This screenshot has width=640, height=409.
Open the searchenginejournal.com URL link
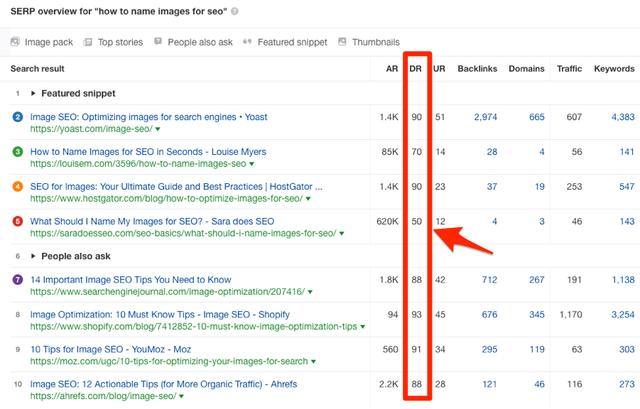167,292
